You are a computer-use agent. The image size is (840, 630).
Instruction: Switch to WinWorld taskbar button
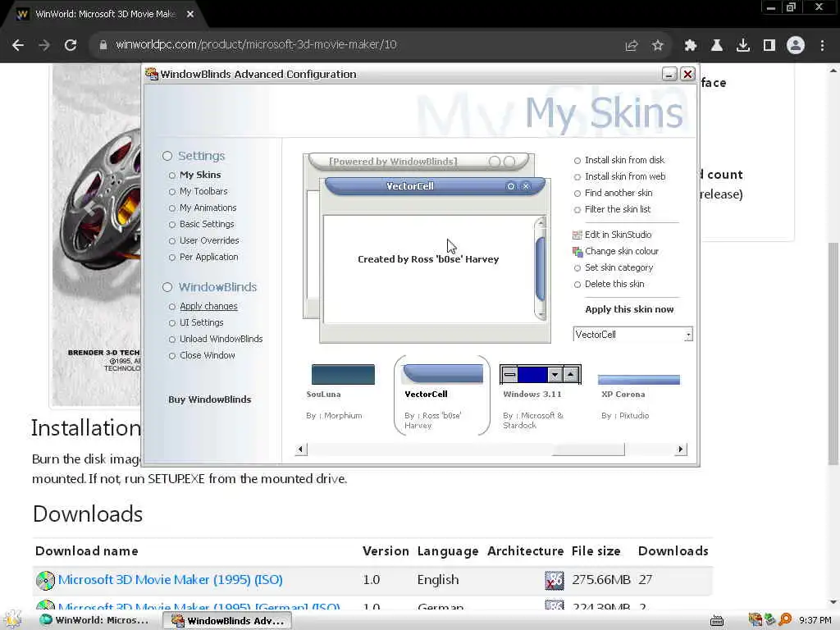click(x=95, y=620)
